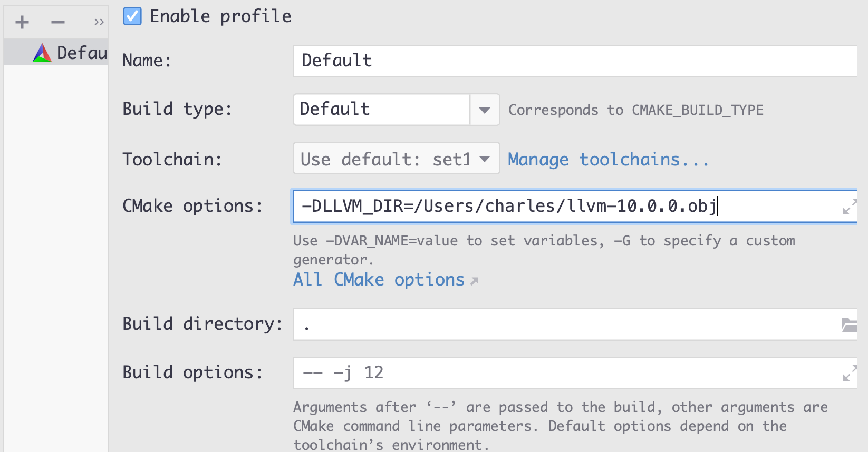Click the Build options field
868x452 pixels.
(x=575, y=373)
